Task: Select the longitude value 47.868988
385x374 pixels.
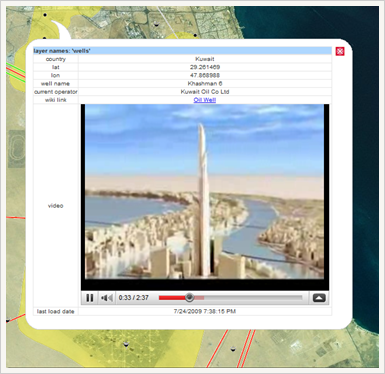Action: (x=205, y=75)
